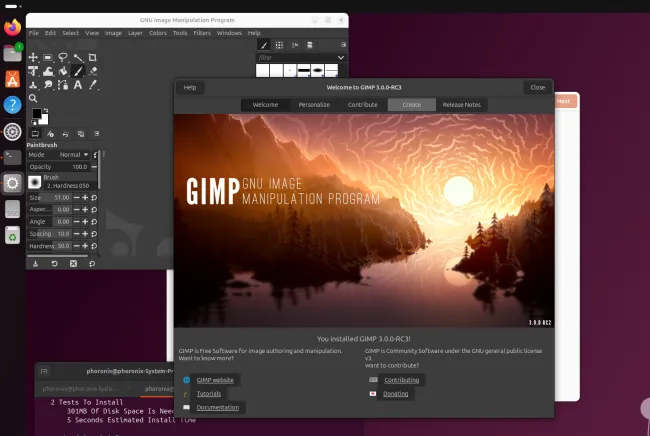Open the Documentation link
The height and width of the screenshot is (436, 650).
[x=217, y=407]
